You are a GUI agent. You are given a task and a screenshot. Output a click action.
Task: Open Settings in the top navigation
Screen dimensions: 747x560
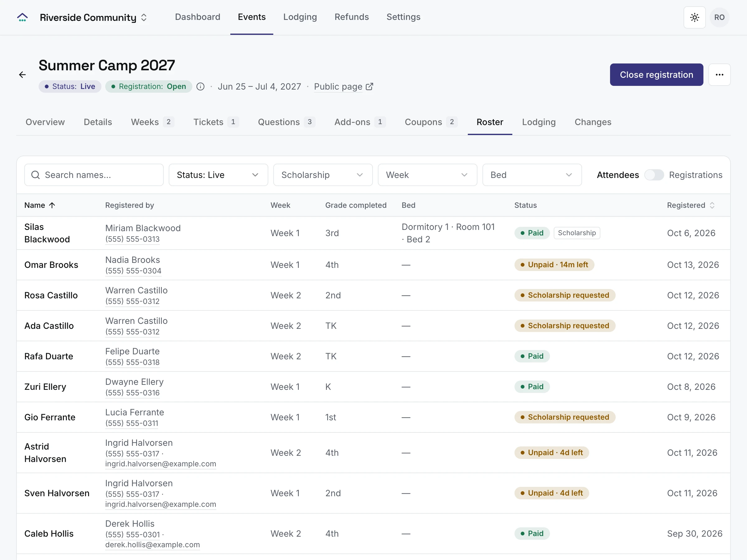(403, 17)
